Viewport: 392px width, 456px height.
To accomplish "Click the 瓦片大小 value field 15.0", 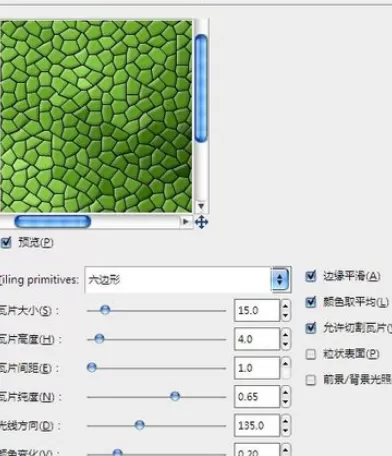I will click(x=257, y=310).
